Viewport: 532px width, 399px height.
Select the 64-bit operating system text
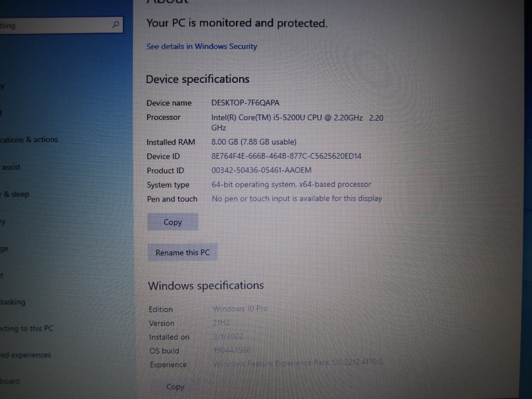[291, 185]
